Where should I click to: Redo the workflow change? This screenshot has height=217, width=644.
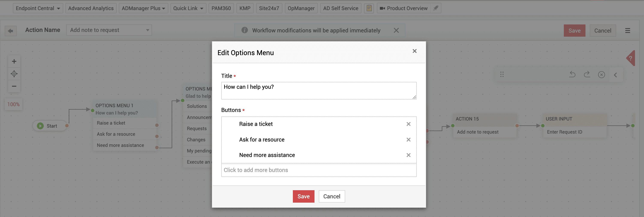coord(587,74)
